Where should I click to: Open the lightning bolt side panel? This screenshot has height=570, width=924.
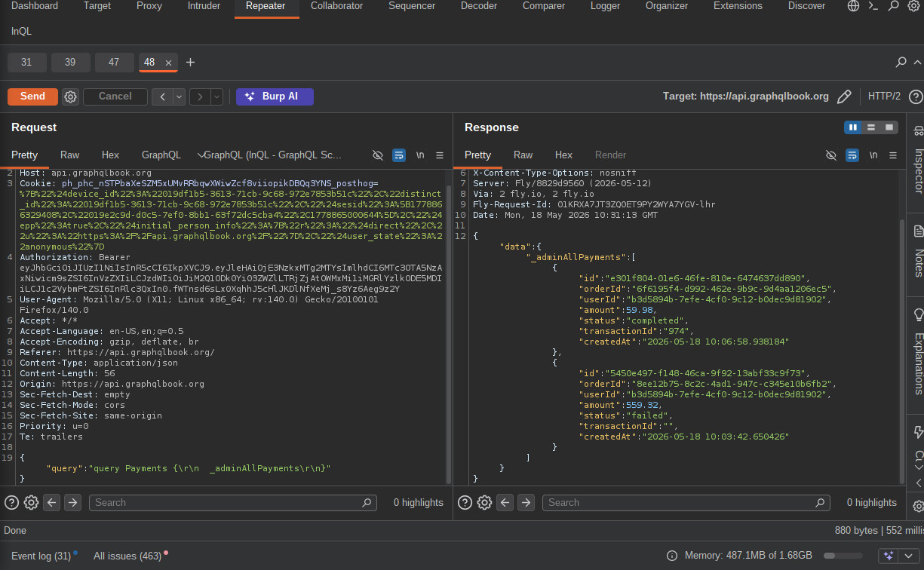[x=918, y=432]
